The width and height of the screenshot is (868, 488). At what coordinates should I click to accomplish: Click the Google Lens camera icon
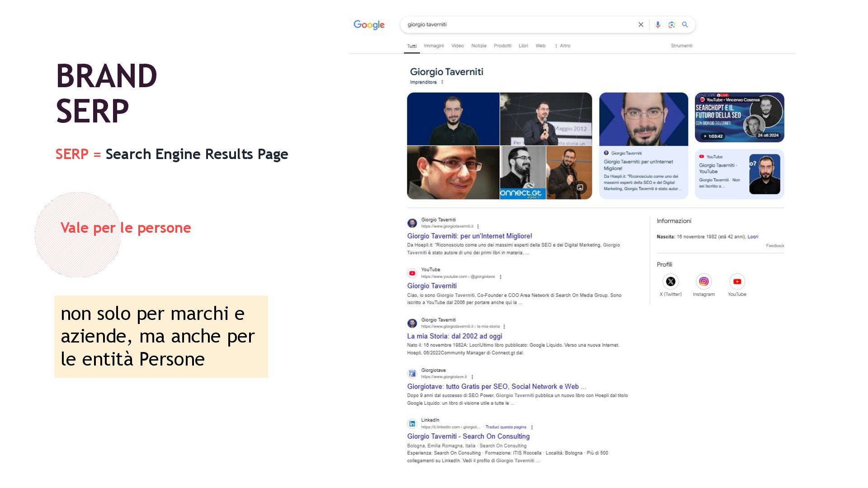pyautogui.click(x=671, y=25)
